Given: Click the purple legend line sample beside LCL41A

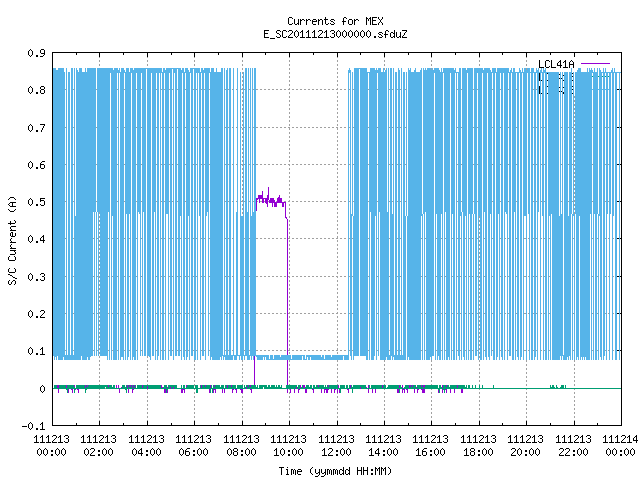Looking at the screenshot, I should pos(595,64).
